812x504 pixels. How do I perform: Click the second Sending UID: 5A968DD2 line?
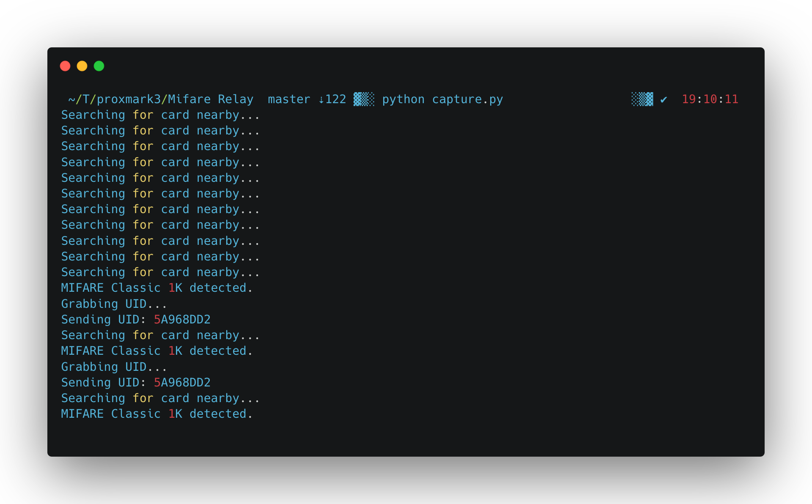(136, 383)
